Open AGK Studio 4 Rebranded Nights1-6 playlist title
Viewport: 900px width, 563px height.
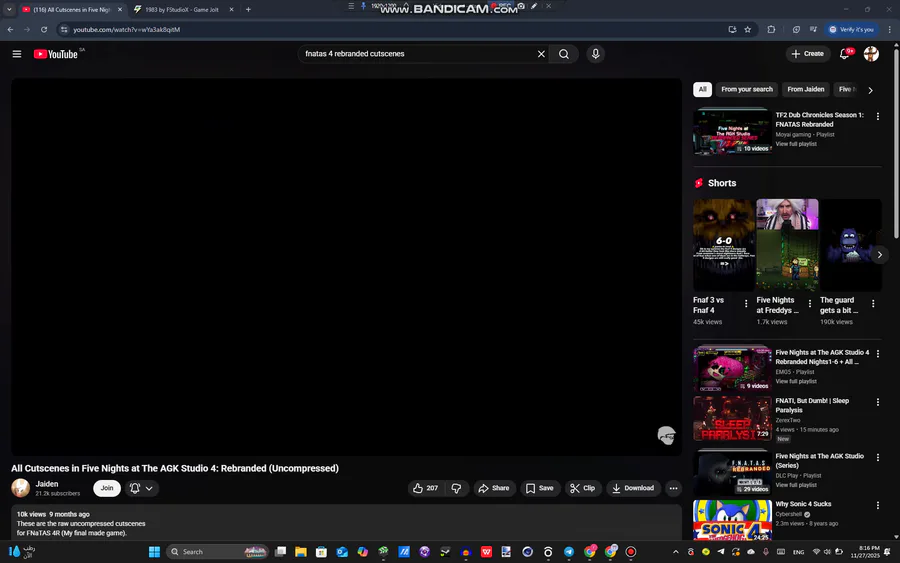pos(822,357)
